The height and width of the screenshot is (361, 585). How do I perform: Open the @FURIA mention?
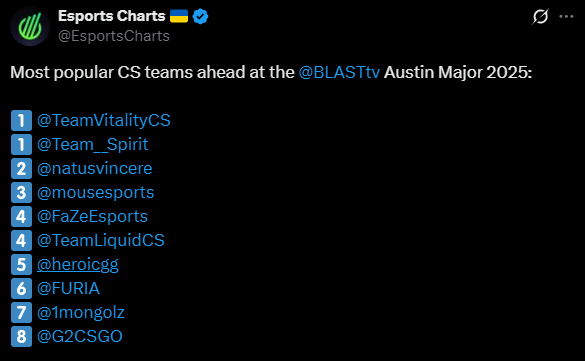(68, 289)
